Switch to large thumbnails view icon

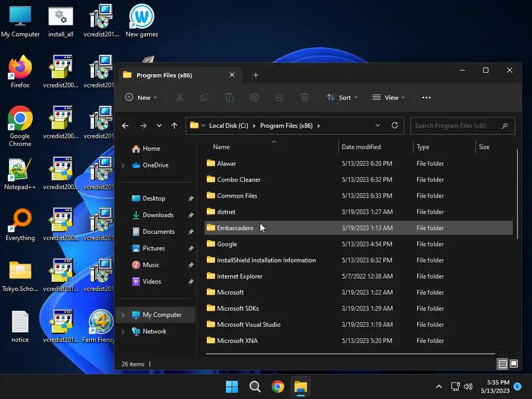514,364
